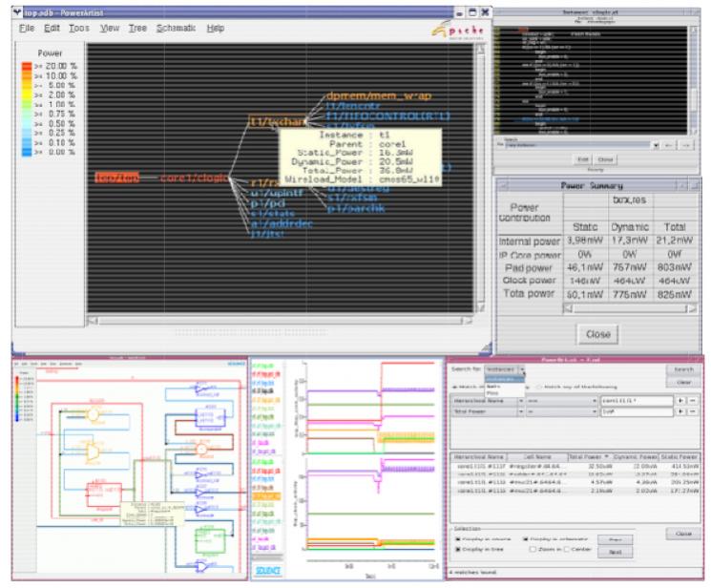Image resolution: width=711 pixels, height=588 pixels.
Task: Select the t1/FIFOCONTROL tree node
Action: tap(388, 116)
